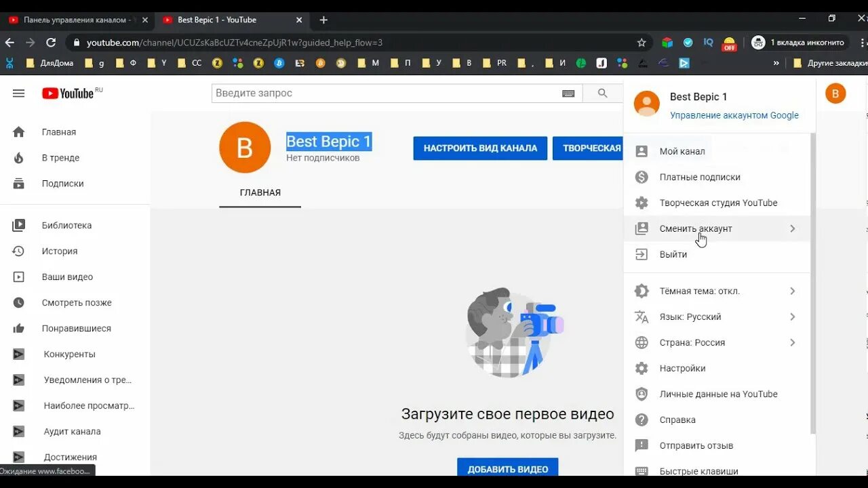Click the large orange B channel avatar
868x488 pixels.
pos(245,148)
